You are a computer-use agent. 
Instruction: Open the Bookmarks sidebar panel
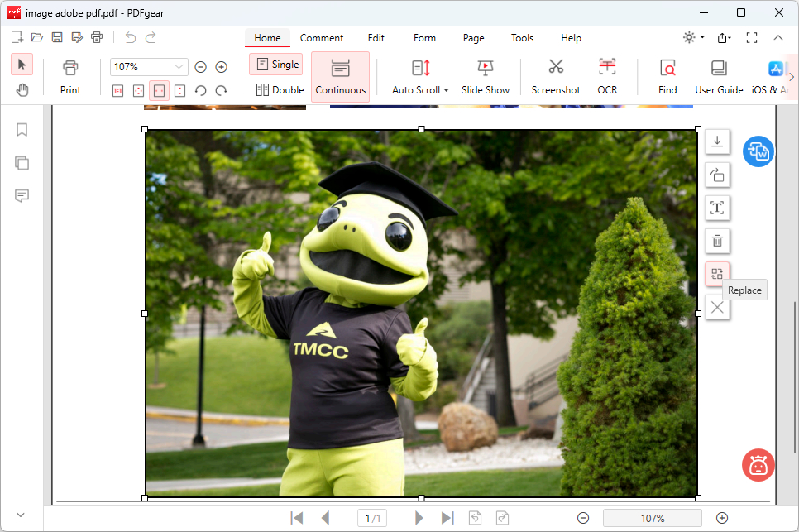click(22, 130)
